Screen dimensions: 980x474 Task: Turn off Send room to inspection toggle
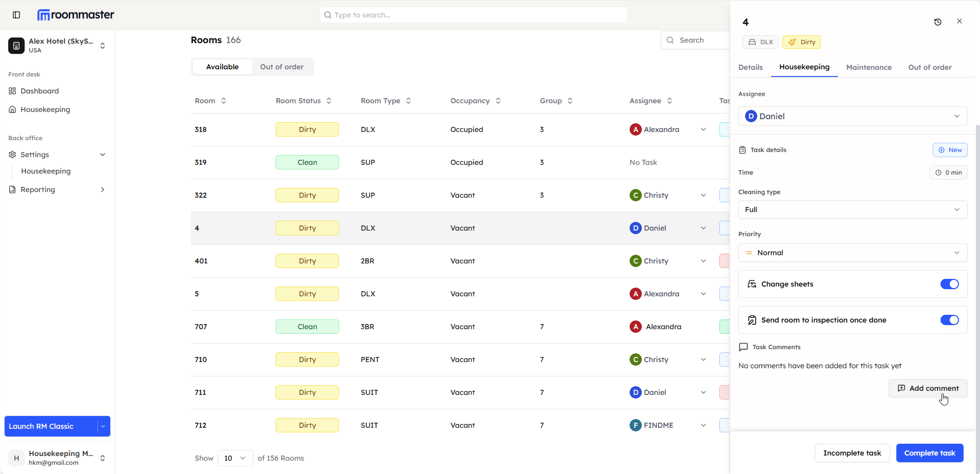[949, 320]
